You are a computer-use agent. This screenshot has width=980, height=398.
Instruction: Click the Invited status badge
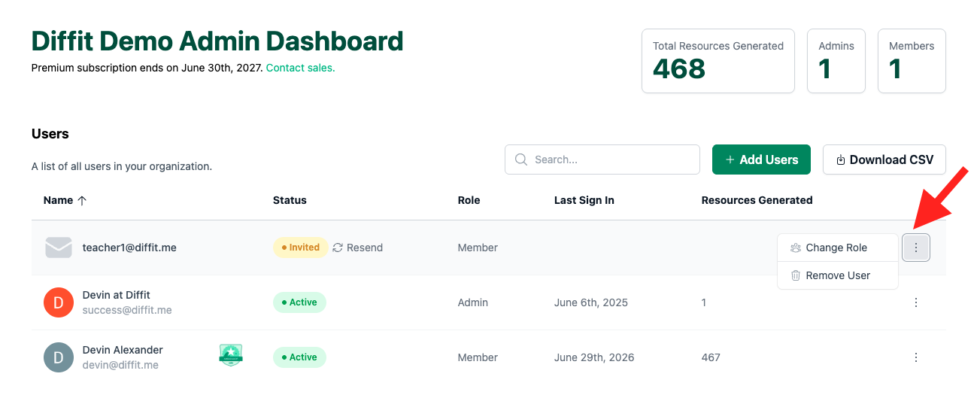[301, 248]
